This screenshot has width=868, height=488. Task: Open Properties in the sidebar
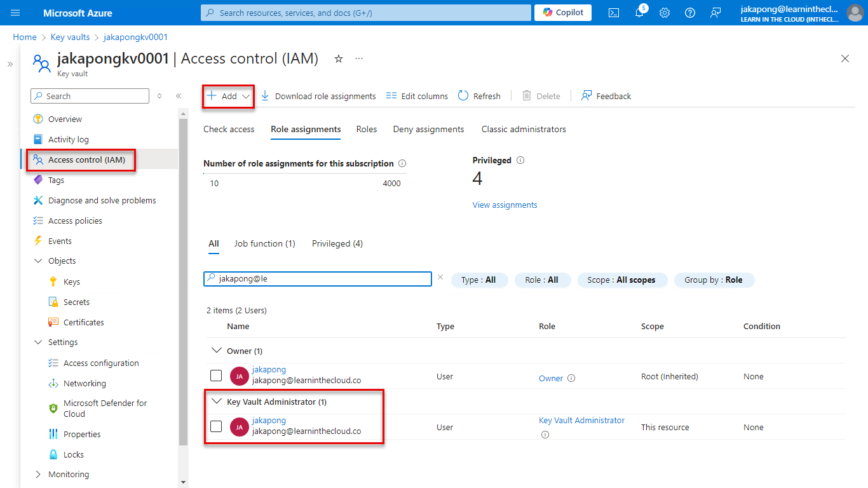click(82, 434)
